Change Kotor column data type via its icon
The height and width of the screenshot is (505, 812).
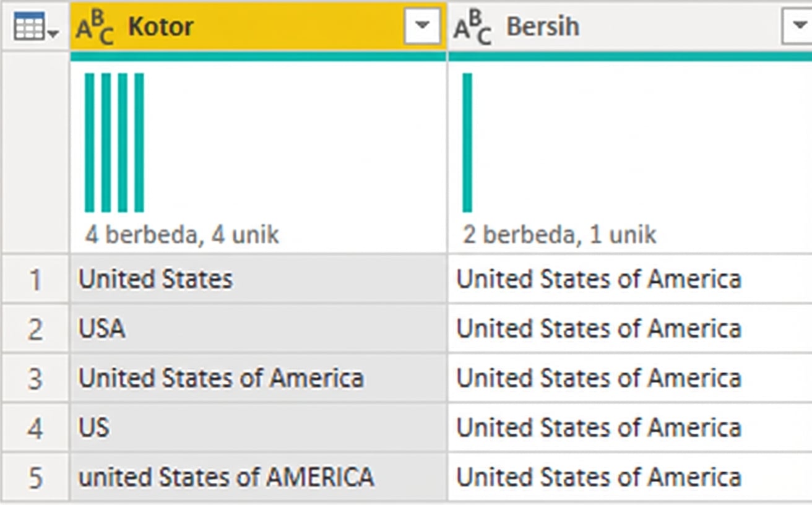(92, 26)
